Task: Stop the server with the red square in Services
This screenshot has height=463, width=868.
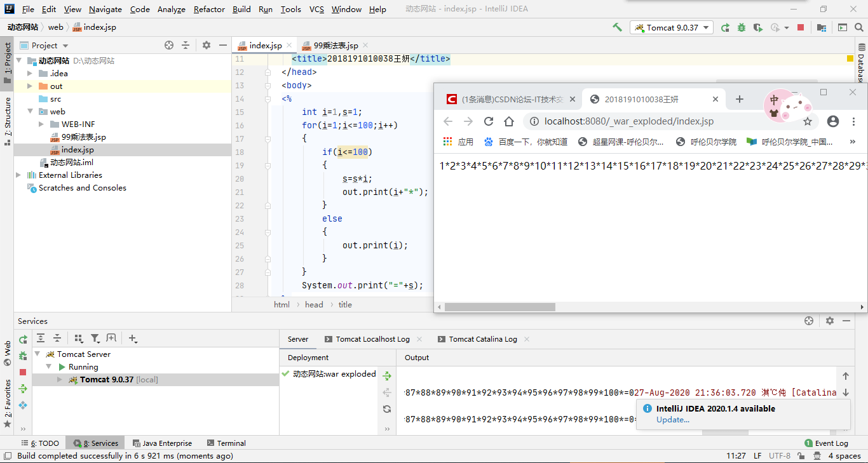Action: (x=23, y=372)
